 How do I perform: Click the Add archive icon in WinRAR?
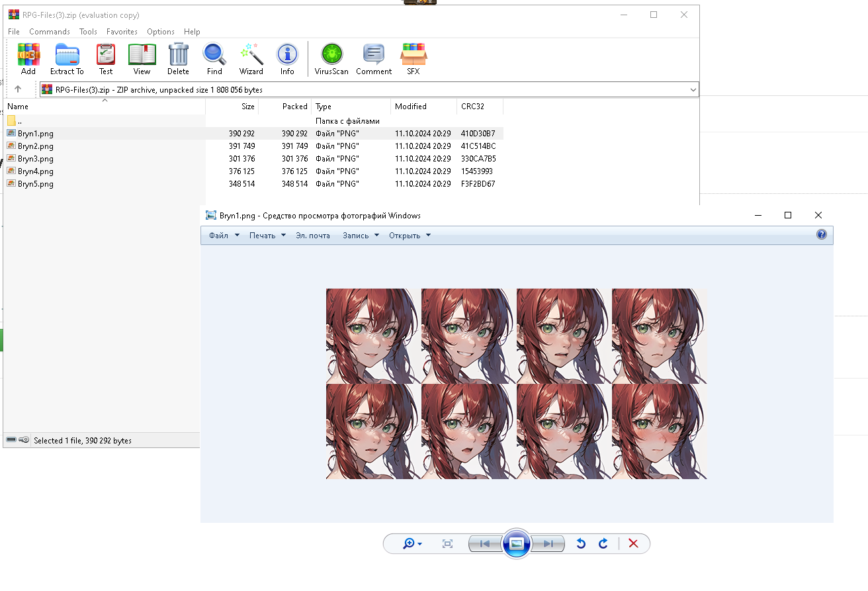point(28,58)
